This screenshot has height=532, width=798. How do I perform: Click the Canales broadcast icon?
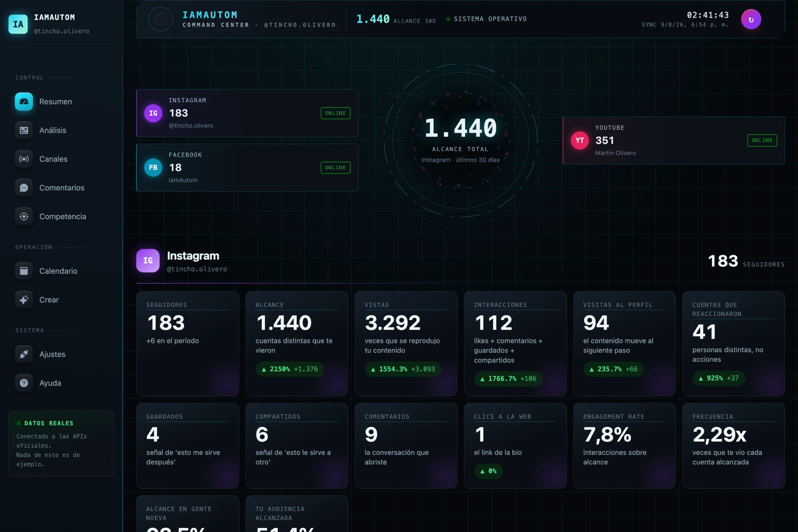point(24,159)
